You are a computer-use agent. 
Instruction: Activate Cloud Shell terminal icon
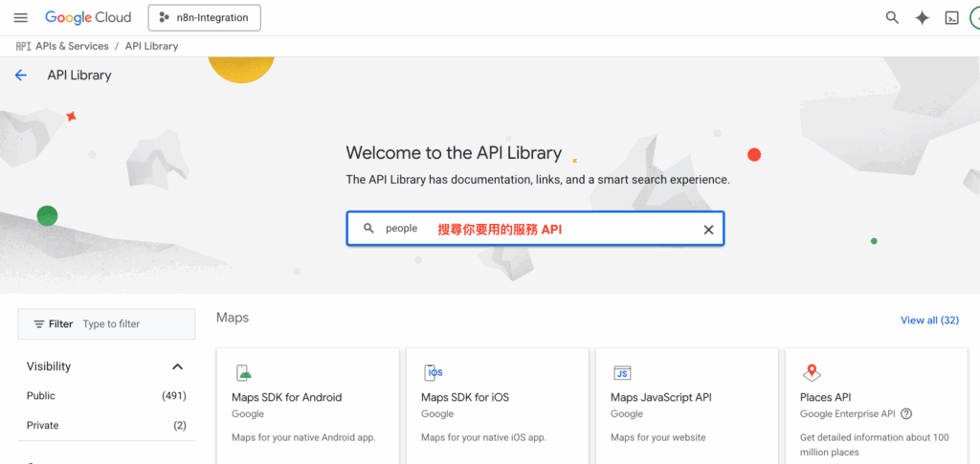951,17
